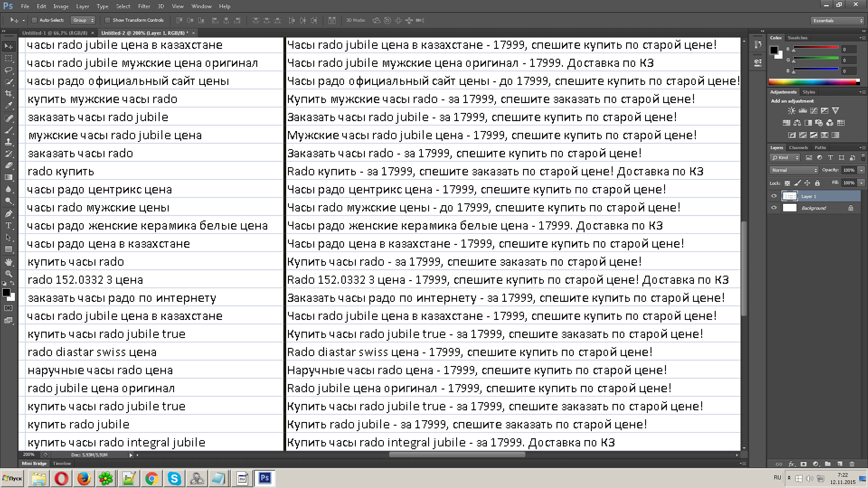The height and width of the screenshot is (488, 868).
Task: Toggle lock all for layer
Action: click(817, 183)
